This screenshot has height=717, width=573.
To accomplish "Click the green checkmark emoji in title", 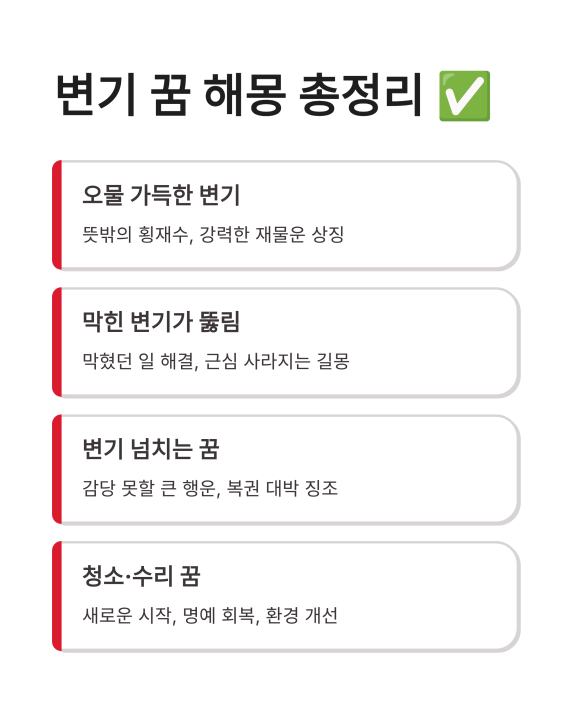I will tap(464, 96).
